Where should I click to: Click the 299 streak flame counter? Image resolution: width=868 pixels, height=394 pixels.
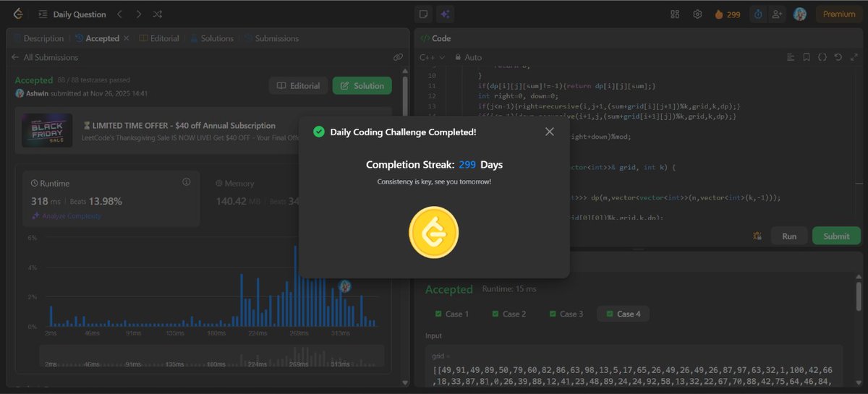(727, 14)
